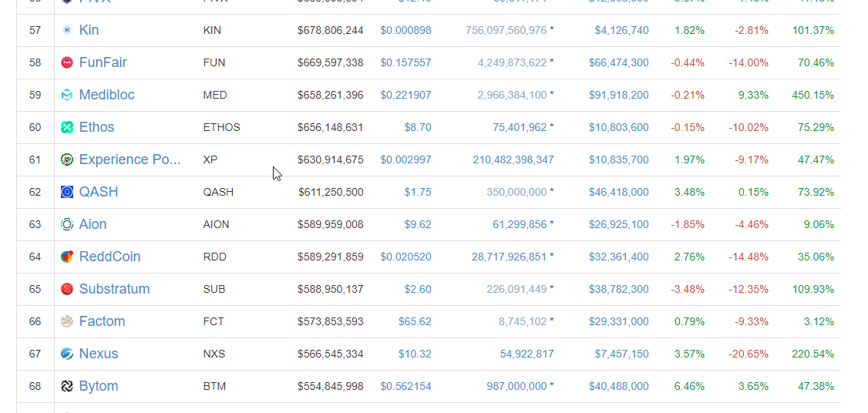Click Nexus price $10.32
868x413 pixels.
tap(415, 354)
